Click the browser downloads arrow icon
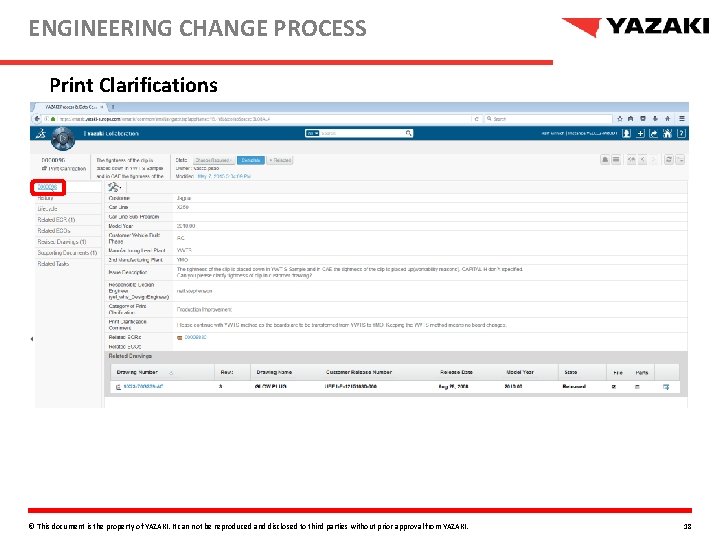 655,118
